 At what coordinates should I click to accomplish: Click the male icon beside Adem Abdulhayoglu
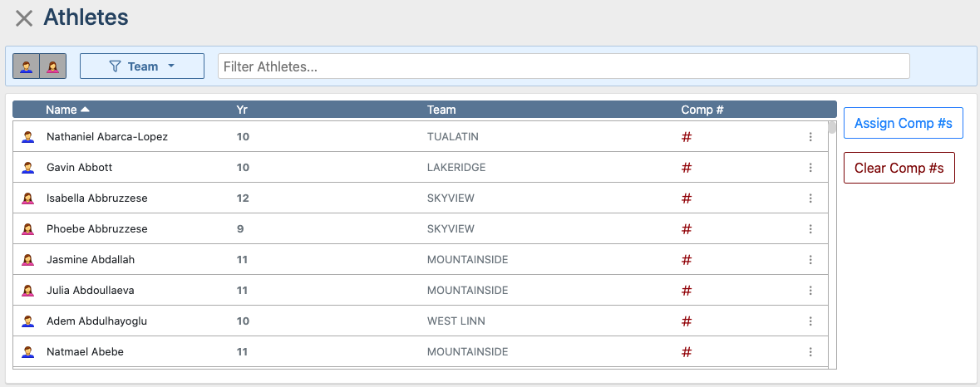pyautogui.click(x=27, y=321)
